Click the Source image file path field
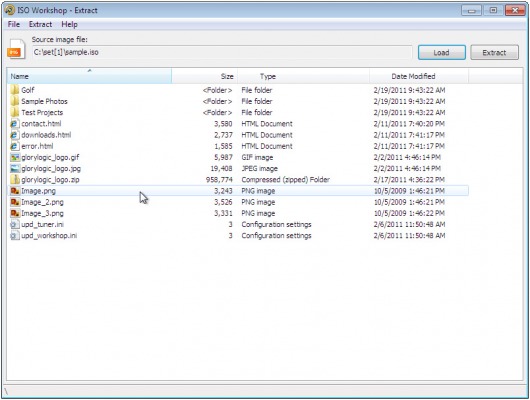The width and height of the screenshot is (530, 400). coord(222,52)
